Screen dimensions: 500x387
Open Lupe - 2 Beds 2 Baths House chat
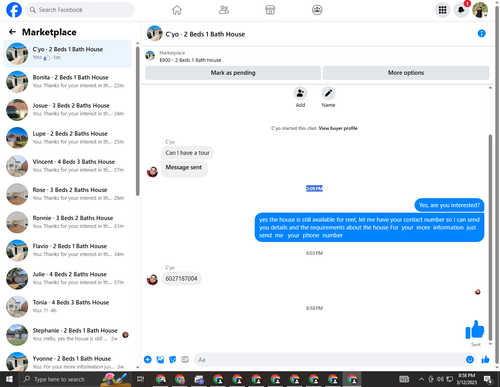[x=67, y=138]
